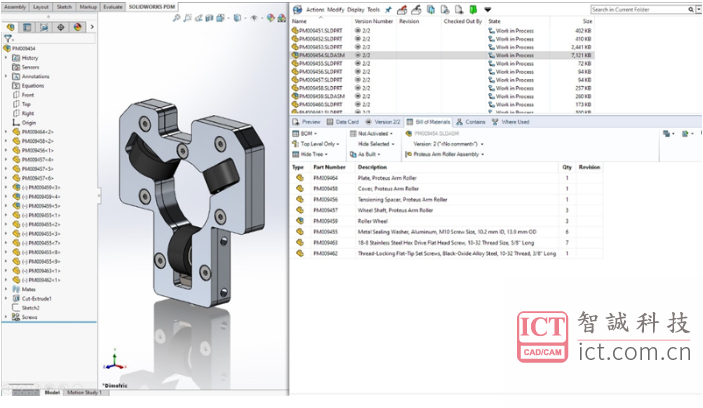
Task: Expand the Screws folder
Action: click(x=6, y=317)
